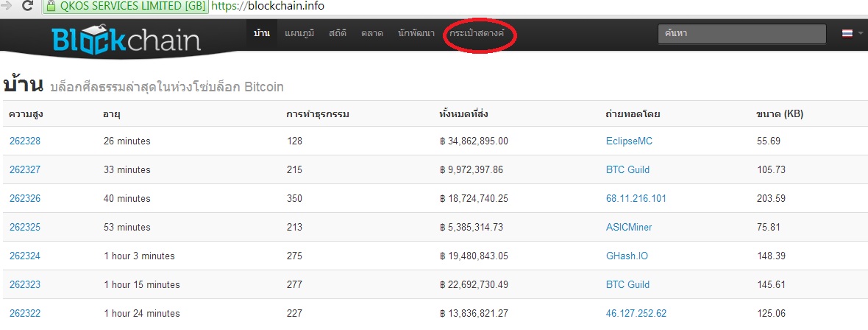The height and width of the screenshot is (330, 868).
Task: Open the กระเป๋าสตางค์ wallet menu
Action: tap(477, 33)
